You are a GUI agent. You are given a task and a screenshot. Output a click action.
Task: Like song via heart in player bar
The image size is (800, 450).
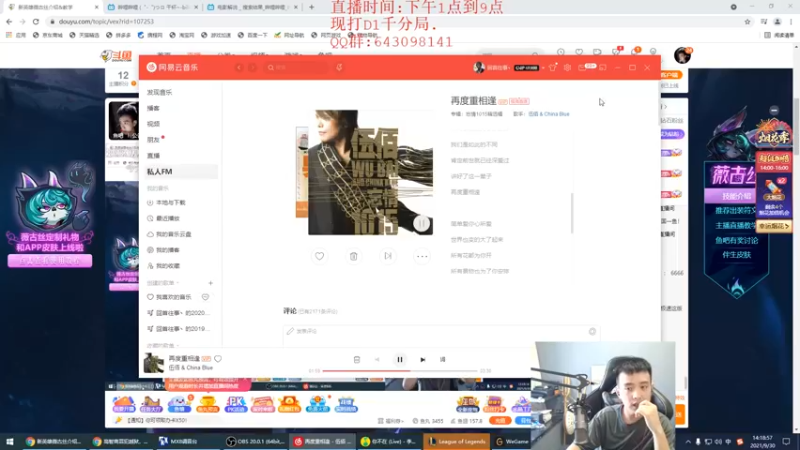(x=218, y=359)
